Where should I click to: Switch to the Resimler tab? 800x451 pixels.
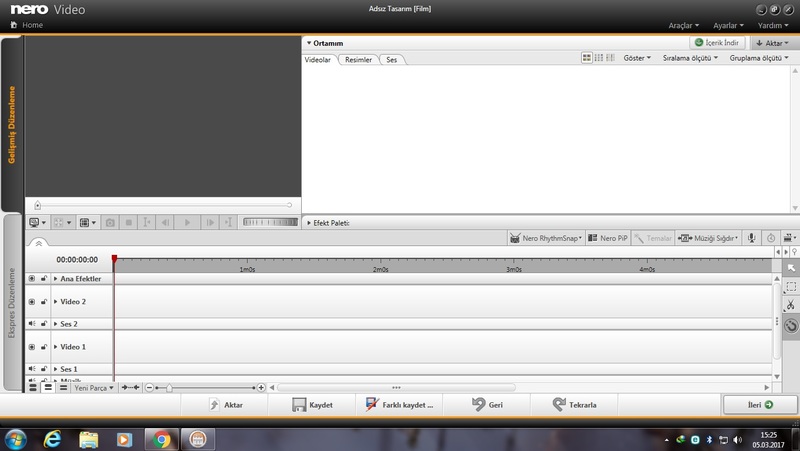pos(358,60)
